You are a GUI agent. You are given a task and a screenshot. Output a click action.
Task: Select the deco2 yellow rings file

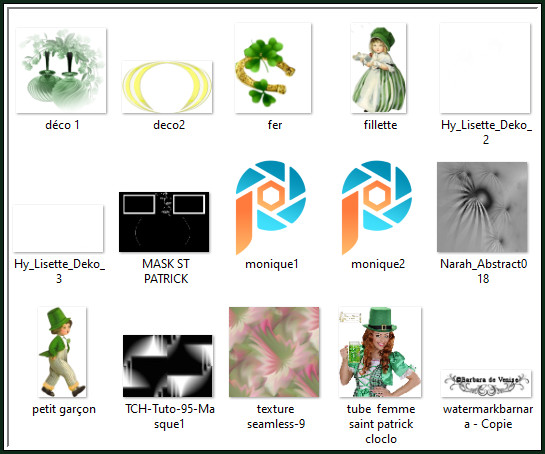[167, 87]
